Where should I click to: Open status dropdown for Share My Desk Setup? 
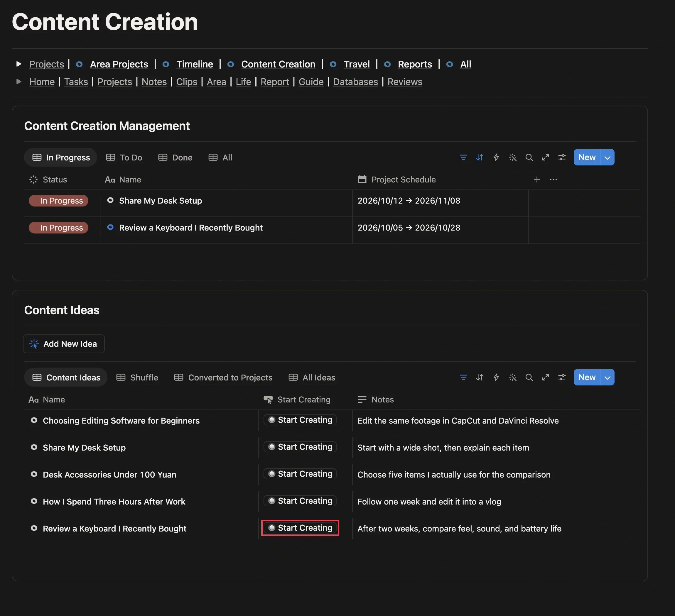pos(59,200)
